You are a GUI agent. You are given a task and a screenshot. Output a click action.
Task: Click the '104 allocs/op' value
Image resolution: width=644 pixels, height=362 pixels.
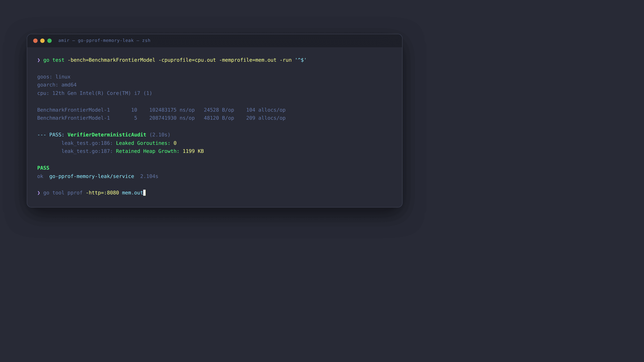266,110
